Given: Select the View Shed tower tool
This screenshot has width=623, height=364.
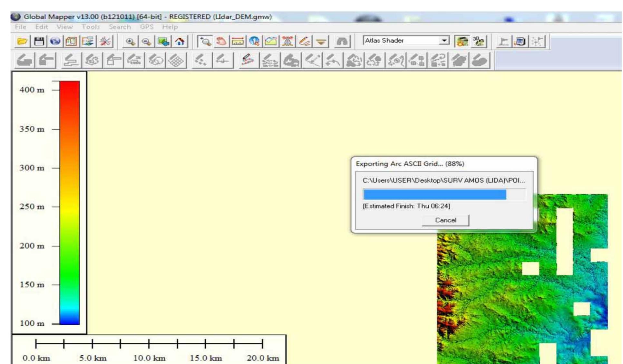Looking at the screenshot, I should click(287, 42).
